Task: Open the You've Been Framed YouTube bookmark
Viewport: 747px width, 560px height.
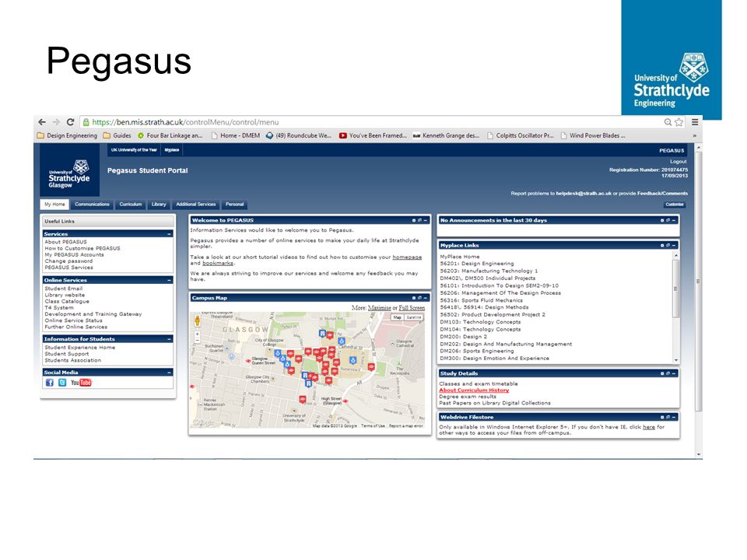Action: point(373,135)
